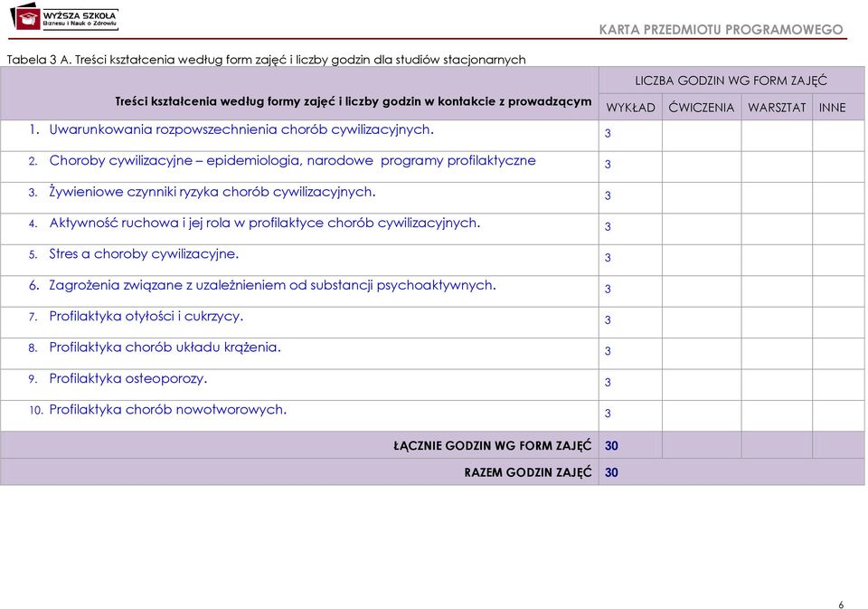Select the header 'KARTA PRZEDMIOTU PROGRAMOWEGO'
The width and height of the screenshot is (868, 609).
[x=721, y=29]
